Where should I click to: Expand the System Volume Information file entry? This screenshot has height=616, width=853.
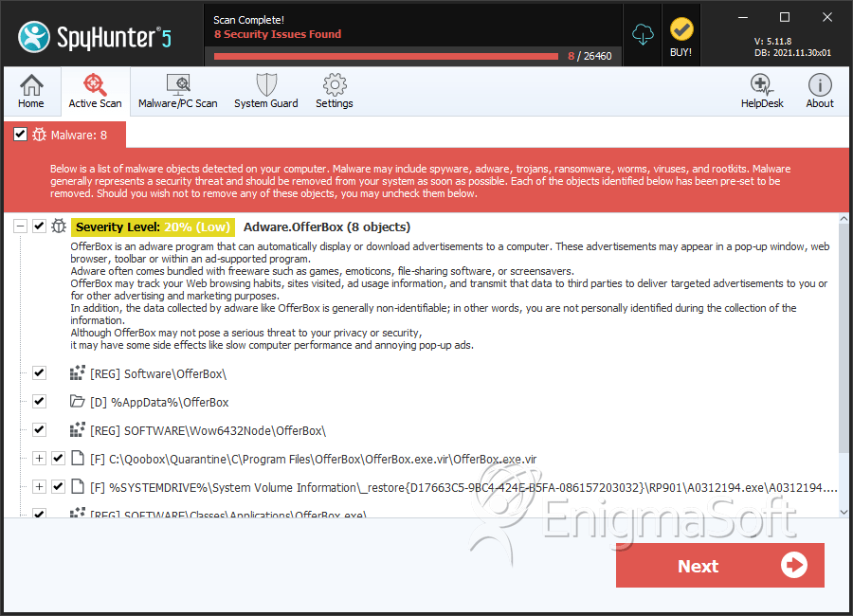pos(39,486)
